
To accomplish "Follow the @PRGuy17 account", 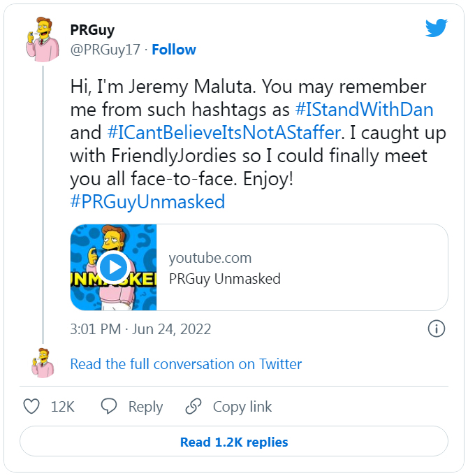I will (x=174, y=50).
